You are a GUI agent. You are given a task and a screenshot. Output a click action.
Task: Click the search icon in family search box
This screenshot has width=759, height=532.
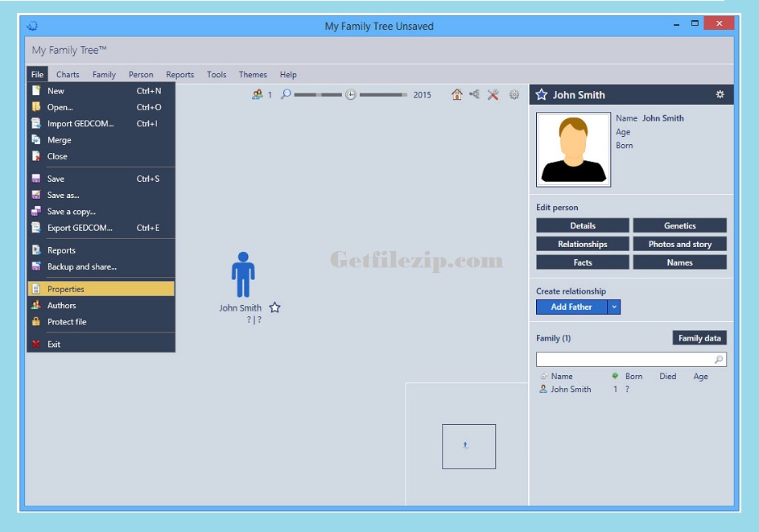pos(719,359)
